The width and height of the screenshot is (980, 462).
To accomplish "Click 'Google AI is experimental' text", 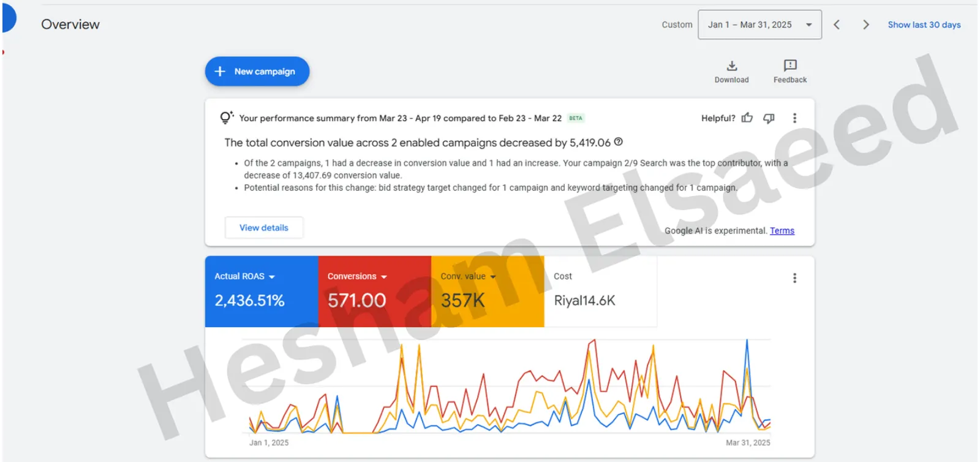I will point(715,230).
